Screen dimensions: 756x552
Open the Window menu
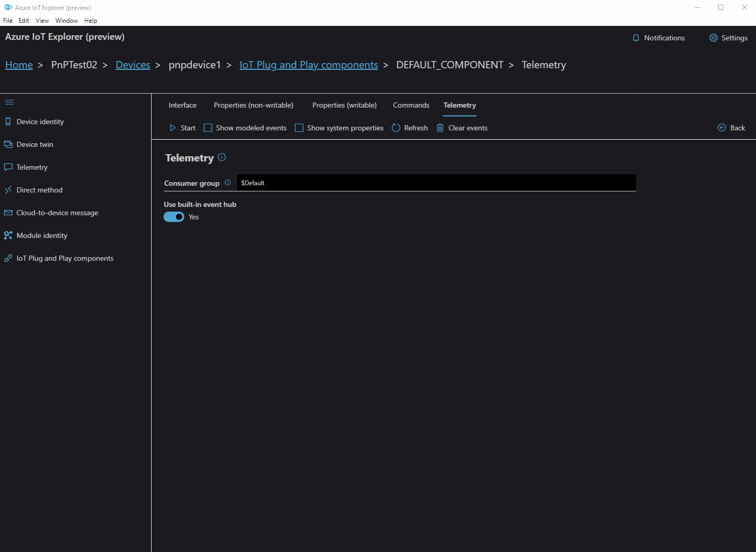[67, 21]
